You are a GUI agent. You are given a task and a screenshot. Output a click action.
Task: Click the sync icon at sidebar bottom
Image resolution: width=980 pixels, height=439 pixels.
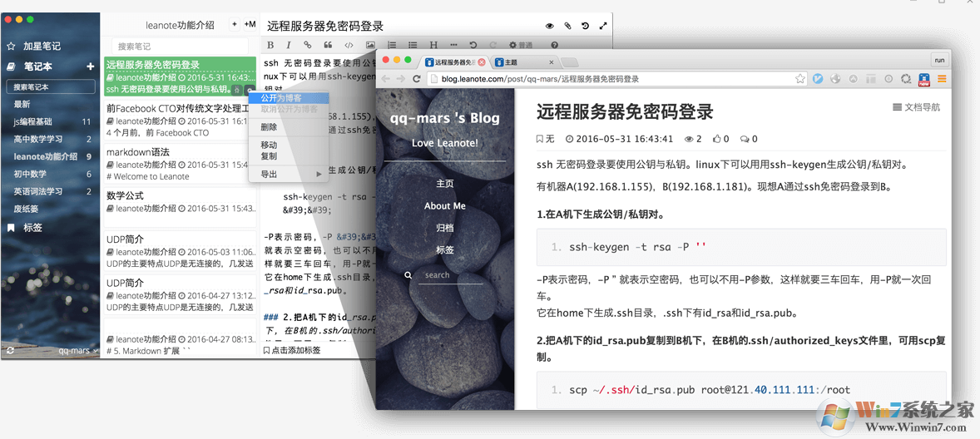tap(10, 351)
